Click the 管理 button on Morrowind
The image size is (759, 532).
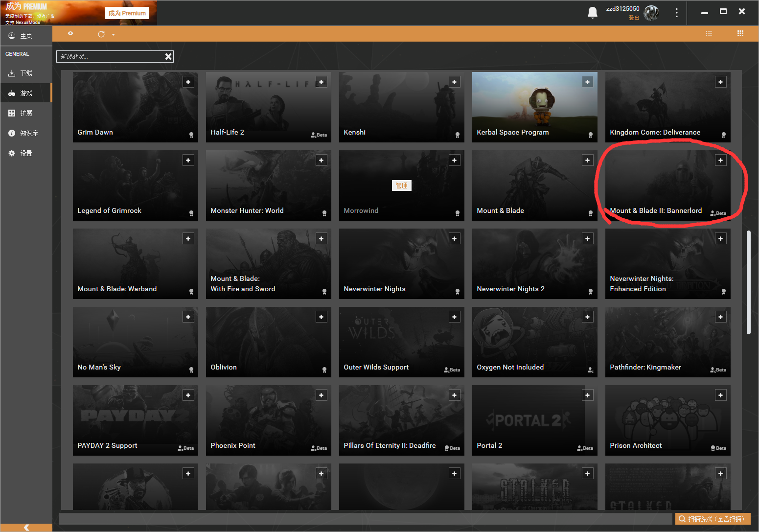point(402,185)
